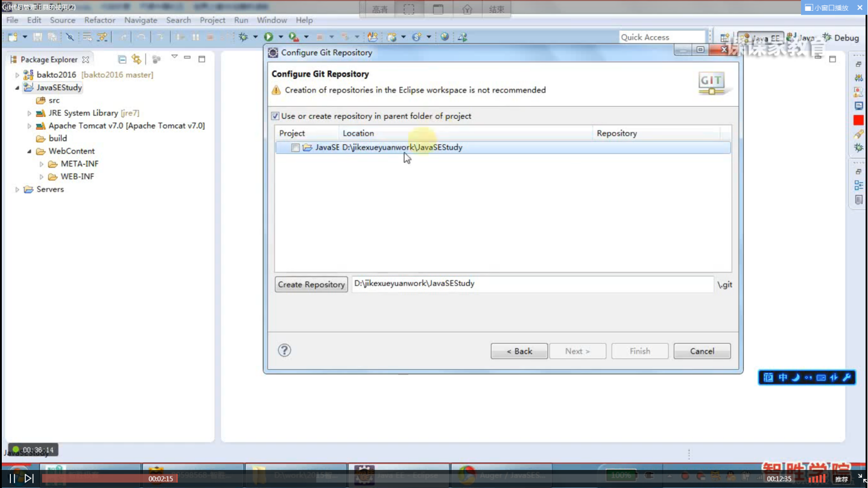This screenshot has width=868, height=488.
Task: Collapse the WebContent folder node
Action: click(29, 151)
